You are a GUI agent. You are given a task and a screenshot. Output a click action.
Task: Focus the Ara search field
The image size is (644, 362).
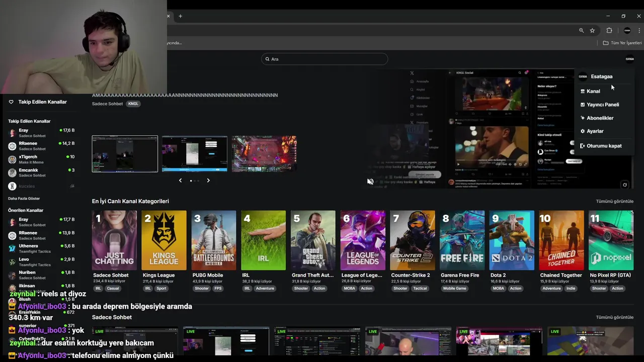coord(325,59)
